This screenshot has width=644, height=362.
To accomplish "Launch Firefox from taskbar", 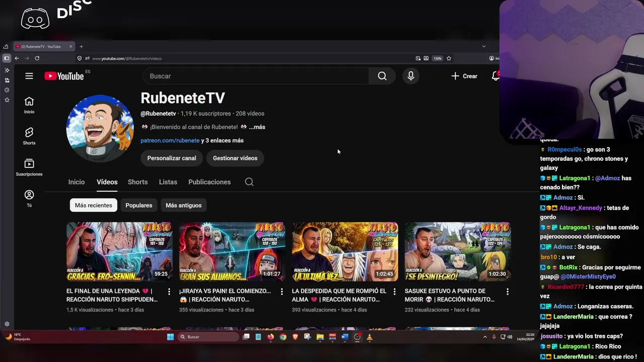I will [271, 337].
